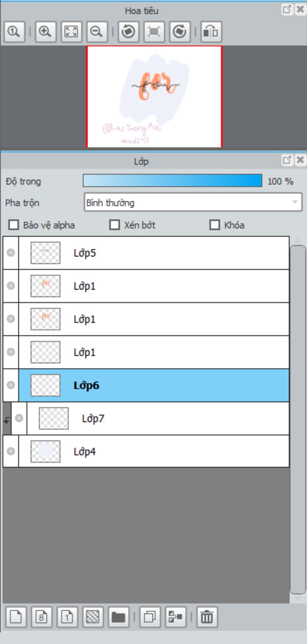Hide the Lớp5 layer visibility
Image resolution: width=307 pixels, height=644 pixels.
coord(11,253)
